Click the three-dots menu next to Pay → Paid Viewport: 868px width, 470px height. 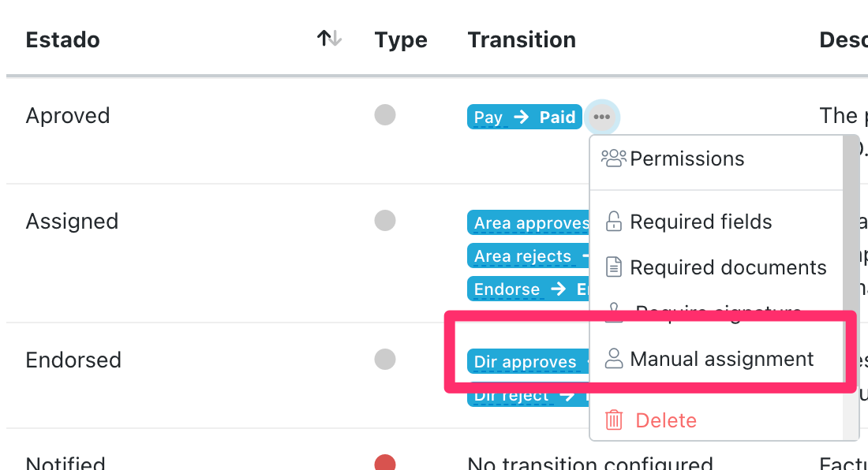click(x=602, y=117)
